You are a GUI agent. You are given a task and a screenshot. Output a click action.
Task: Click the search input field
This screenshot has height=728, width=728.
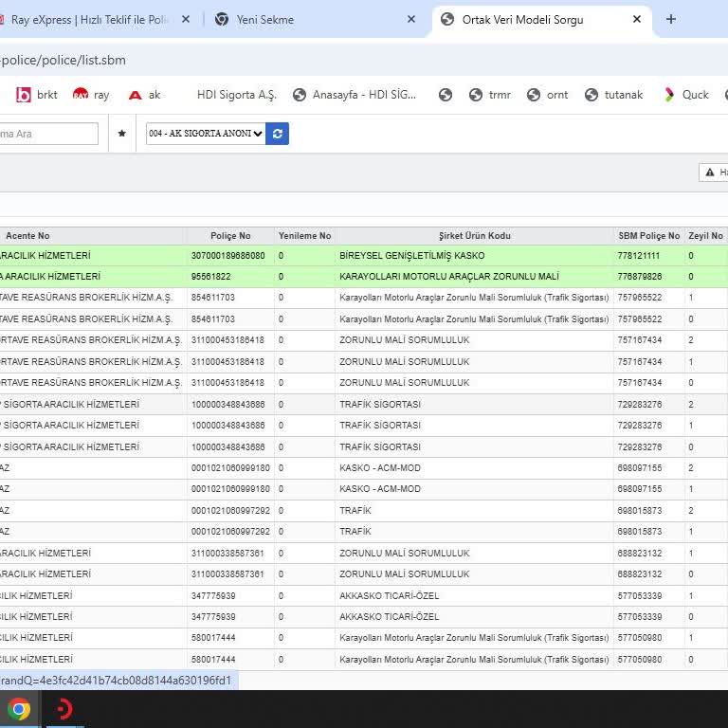tap(47, 134)
